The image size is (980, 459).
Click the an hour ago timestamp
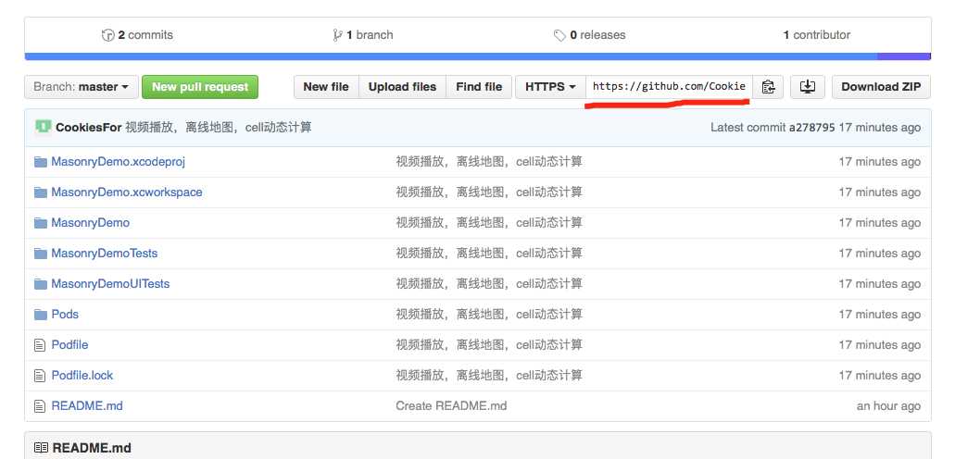(888, 406)
